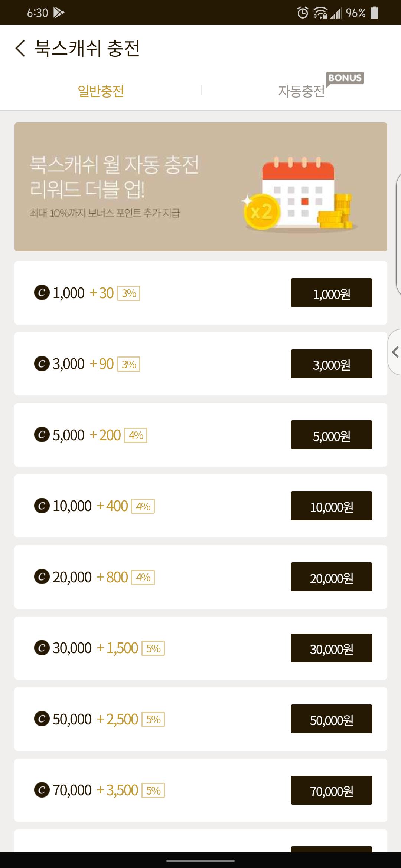This screenshot has height=868, width=401.
Task: Tap the battery icon in status bar
Action: tap(375, 13)
